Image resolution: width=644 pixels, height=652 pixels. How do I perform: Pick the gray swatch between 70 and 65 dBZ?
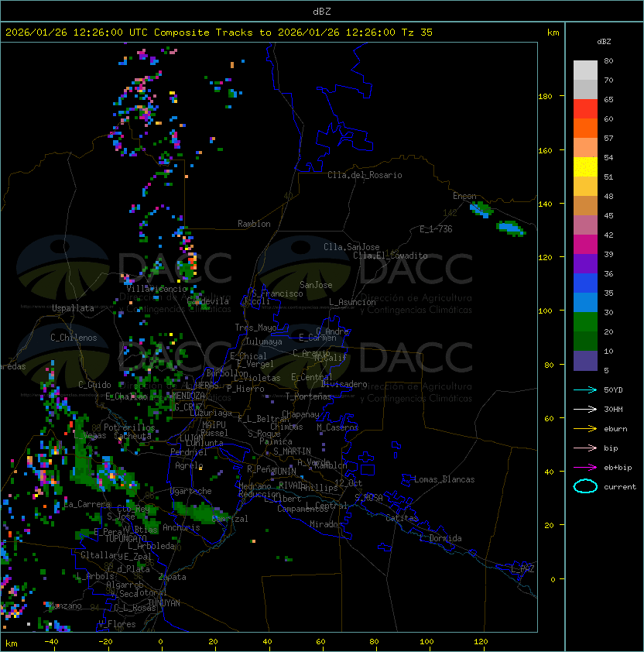pos(585,89)
